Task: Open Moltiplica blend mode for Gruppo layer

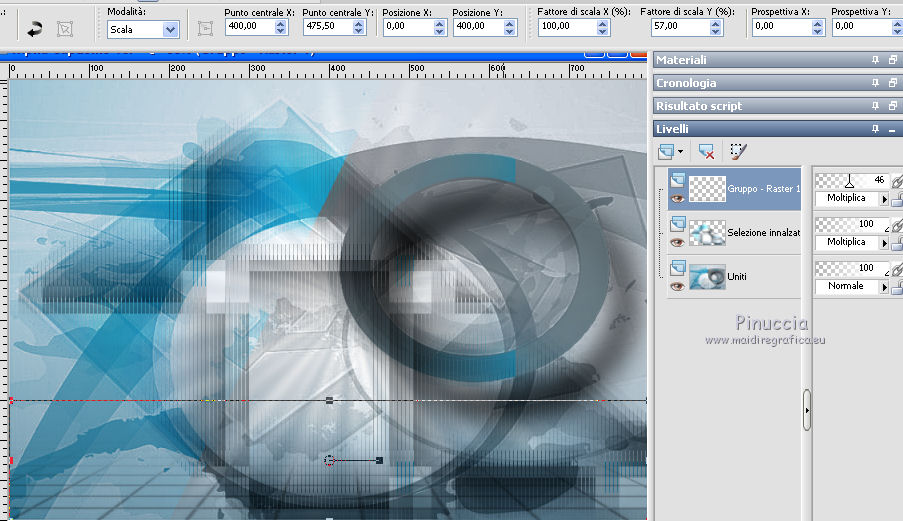Action: [x=852, y=198]
